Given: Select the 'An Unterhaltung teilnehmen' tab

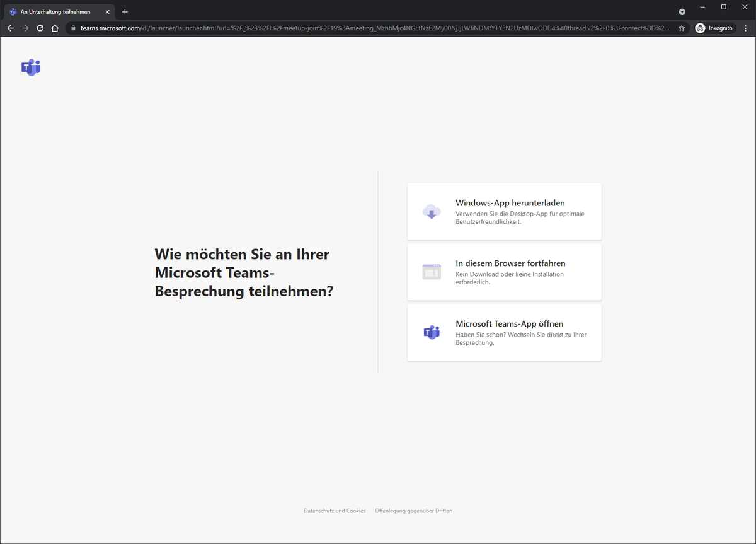Looking at the screenshot, I should (x=60, y=12).
